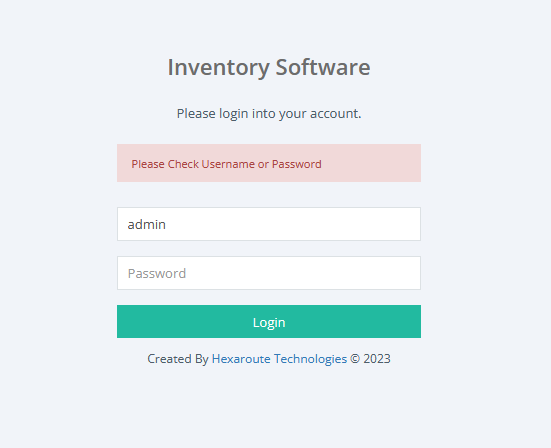Submit the form using Login
This screenshot has width=551, height=448.
point(269,322)
